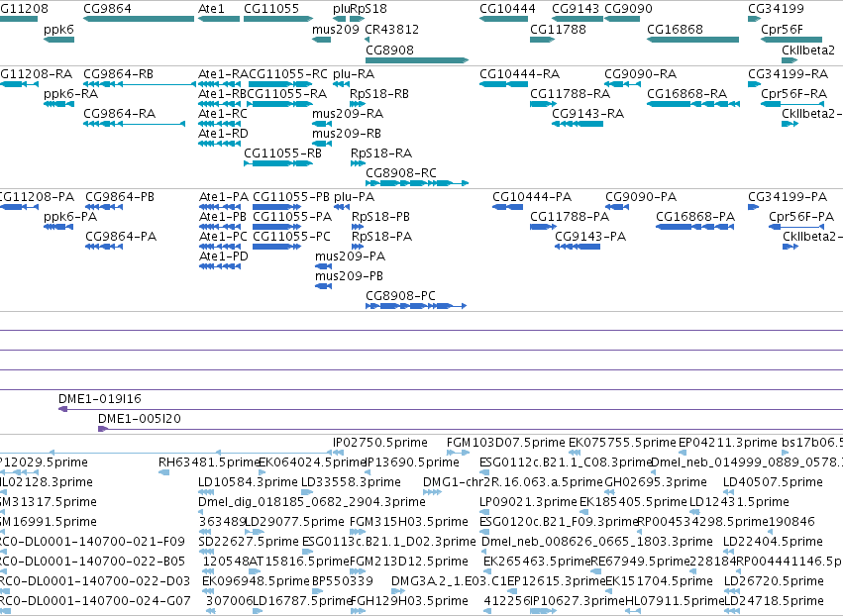Image resolution: width=843 pixels, height=616 pixels.
Task: Select the CG10444-RA transcript
Action: click(504, 84)
